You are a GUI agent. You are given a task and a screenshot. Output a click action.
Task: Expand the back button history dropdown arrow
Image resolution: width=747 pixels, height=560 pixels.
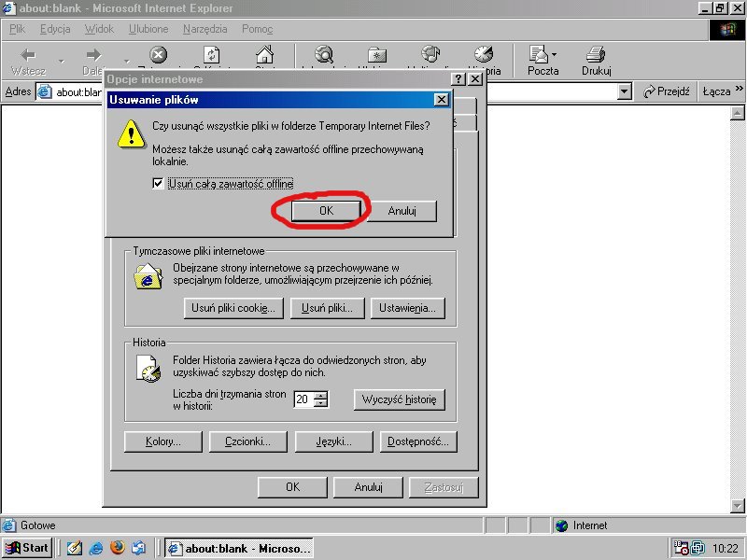pos(61,61)
